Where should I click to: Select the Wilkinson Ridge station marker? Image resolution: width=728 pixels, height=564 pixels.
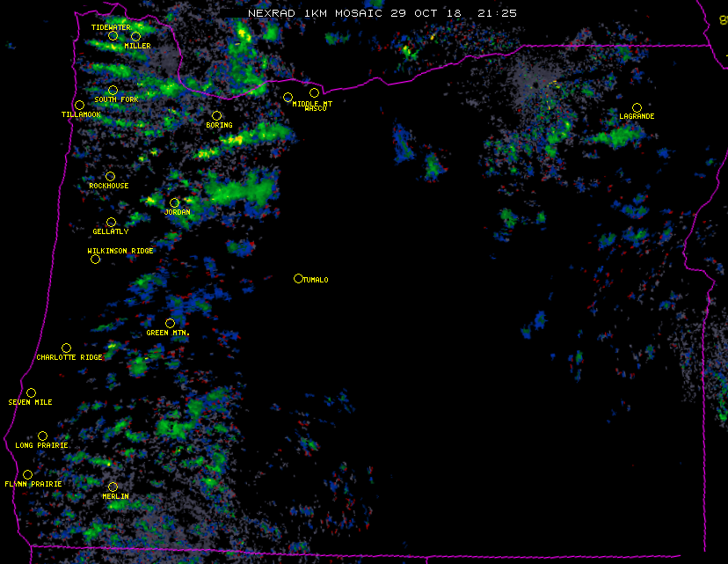pos(95,260)
